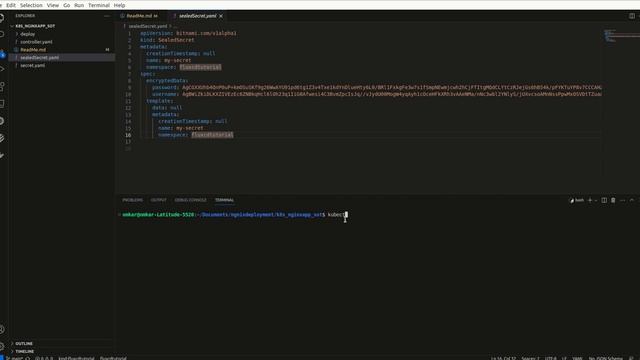Click the remote window indicator in status bar
This screenshot has width=640, height=360.
pos(2,358)
